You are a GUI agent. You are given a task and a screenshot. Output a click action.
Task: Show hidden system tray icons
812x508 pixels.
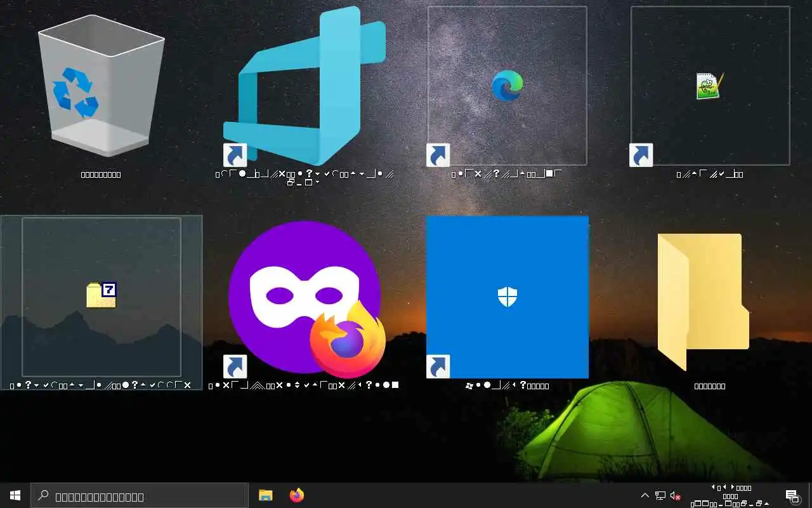point(645,495)
